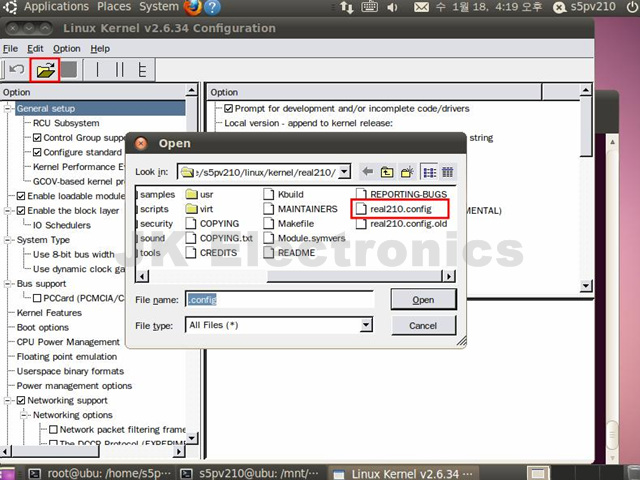Open the Look in path dropdown
Viewport: 640px width, 480px height.
coord(344,172)
